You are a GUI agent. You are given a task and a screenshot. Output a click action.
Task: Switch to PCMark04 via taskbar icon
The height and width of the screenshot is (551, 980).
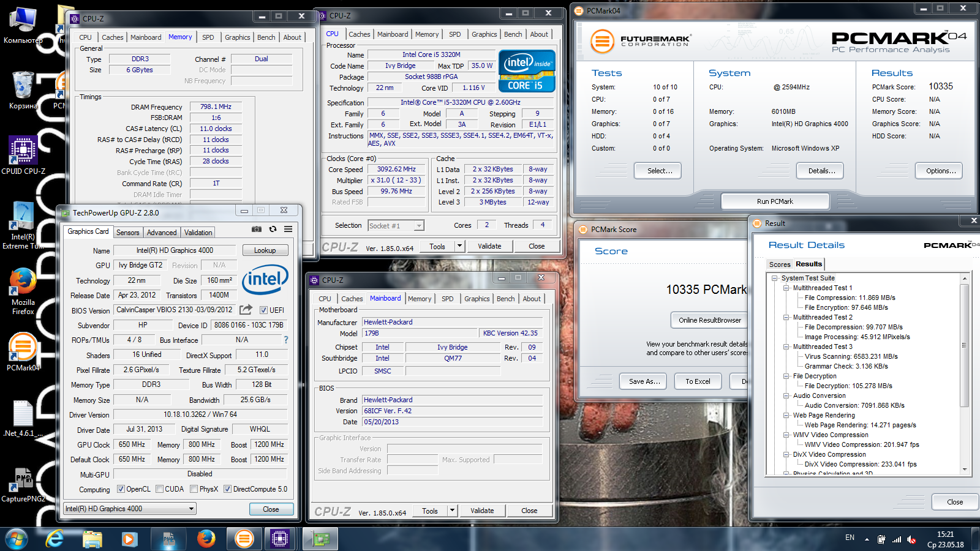coord(244,539)
